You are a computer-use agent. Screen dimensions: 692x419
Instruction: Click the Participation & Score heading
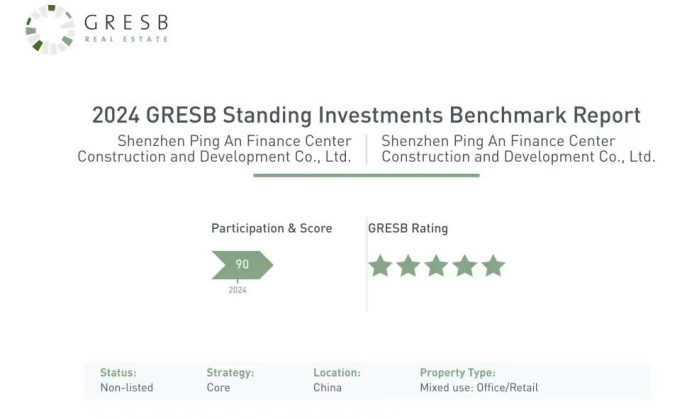[271, 228]
